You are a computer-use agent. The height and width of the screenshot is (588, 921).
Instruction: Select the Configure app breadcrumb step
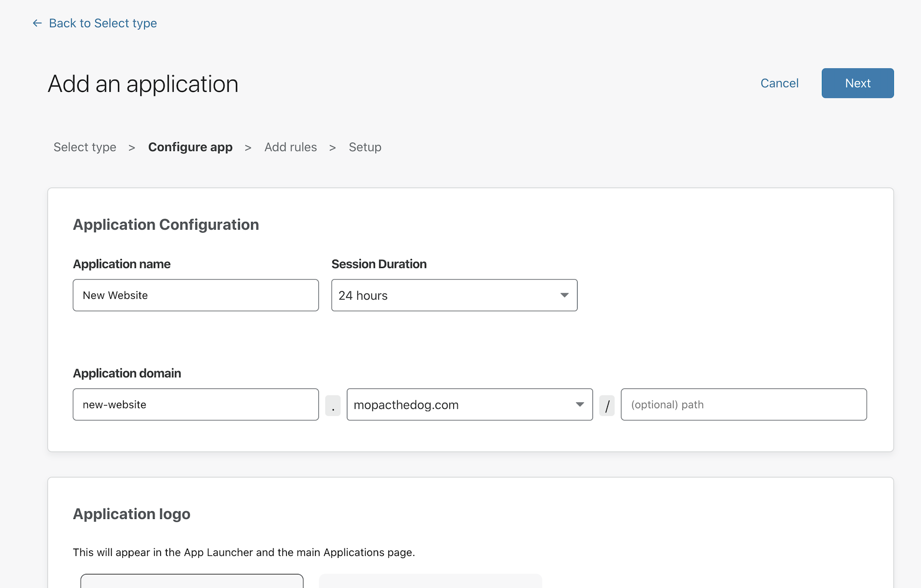[x=191, y=147]
